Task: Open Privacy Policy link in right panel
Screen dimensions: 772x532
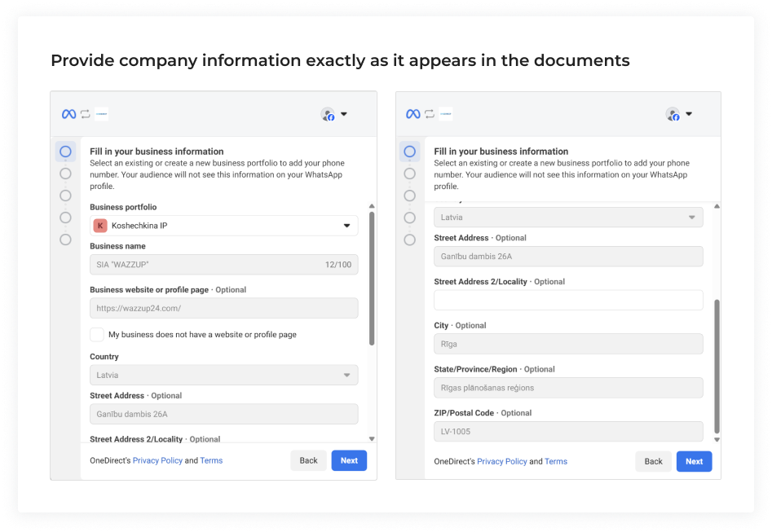Action: click(x=501, y=462)
